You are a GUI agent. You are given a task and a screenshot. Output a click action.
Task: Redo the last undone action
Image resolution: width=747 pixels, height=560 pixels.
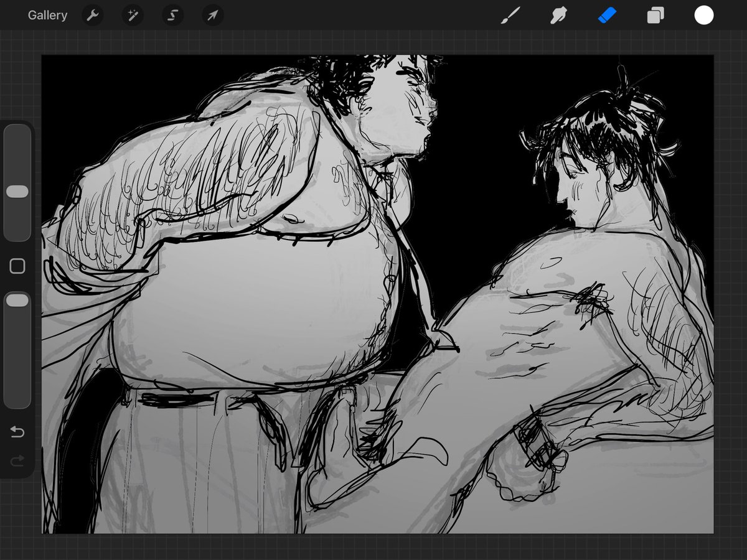17,460
